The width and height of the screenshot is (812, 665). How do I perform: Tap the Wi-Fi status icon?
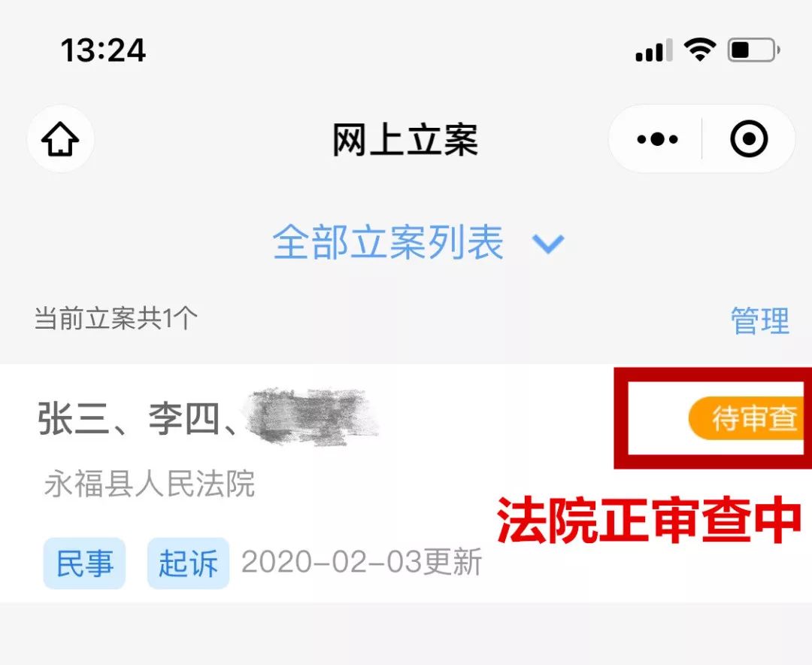700,50
